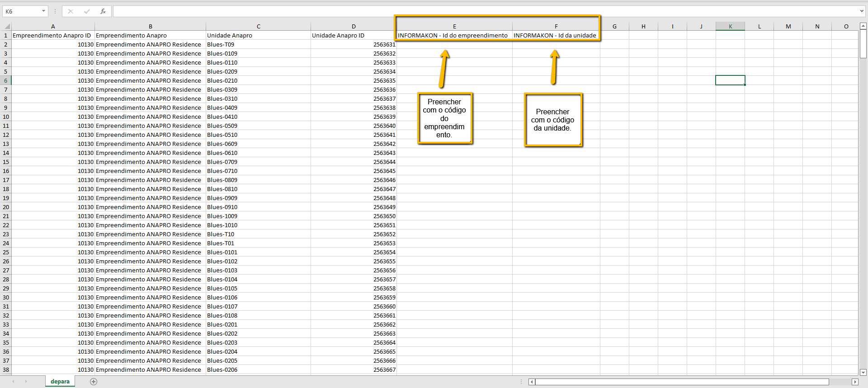Screen dimensions: 868x388
Task: Click the vertical scrollbar up arrow
Action: [863, 27]
